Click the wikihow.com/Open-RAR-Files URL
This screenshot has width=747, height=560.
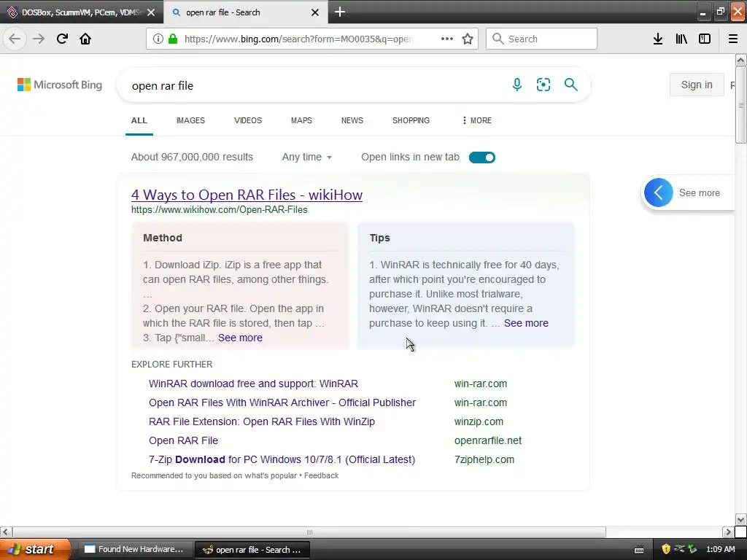(x=219, y=210)
